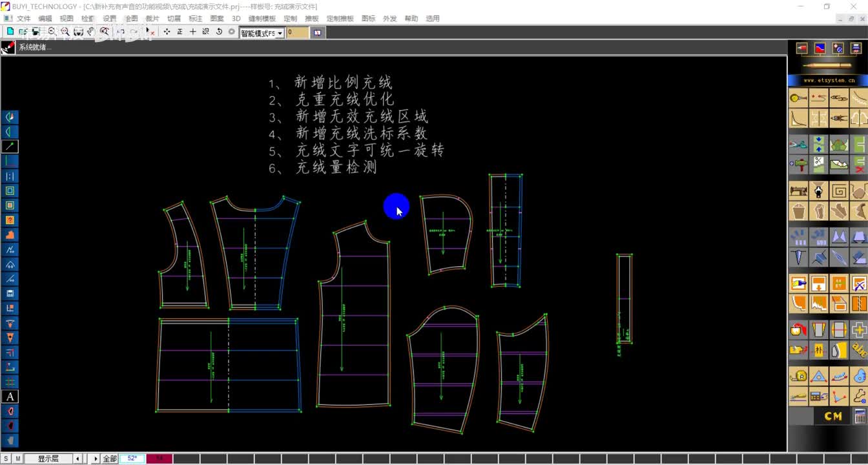Click the CM unit button
The width and height of the screenshot is (868, 465).
832,416
